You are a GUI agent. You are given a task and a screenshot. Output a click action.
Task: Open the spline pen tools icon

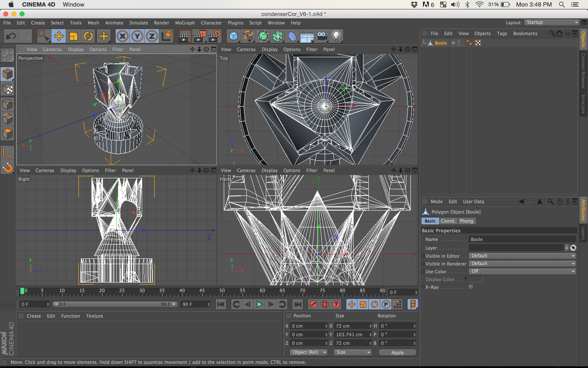pyautogui.click(x=248, y=36)
